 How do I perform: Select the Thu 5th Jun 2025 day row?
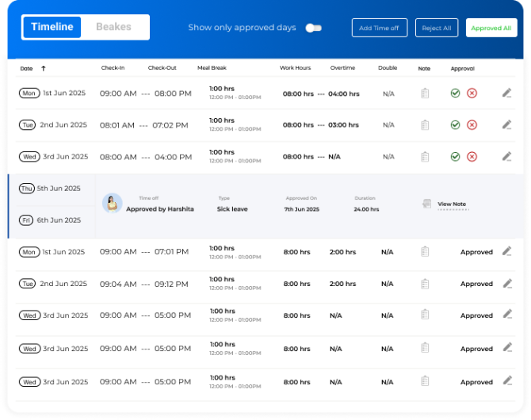click(52, 189)
